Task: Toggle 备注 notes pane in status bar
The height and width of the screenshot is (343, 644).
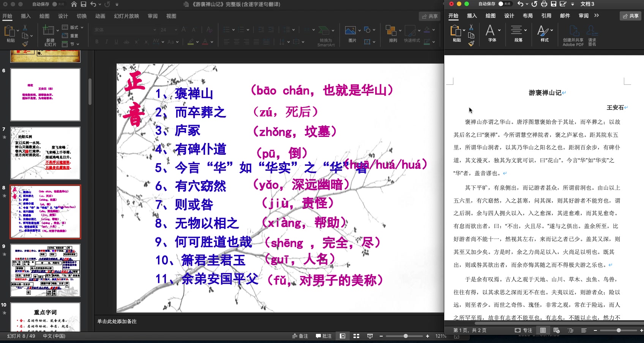Action: [x=300, y=336]
